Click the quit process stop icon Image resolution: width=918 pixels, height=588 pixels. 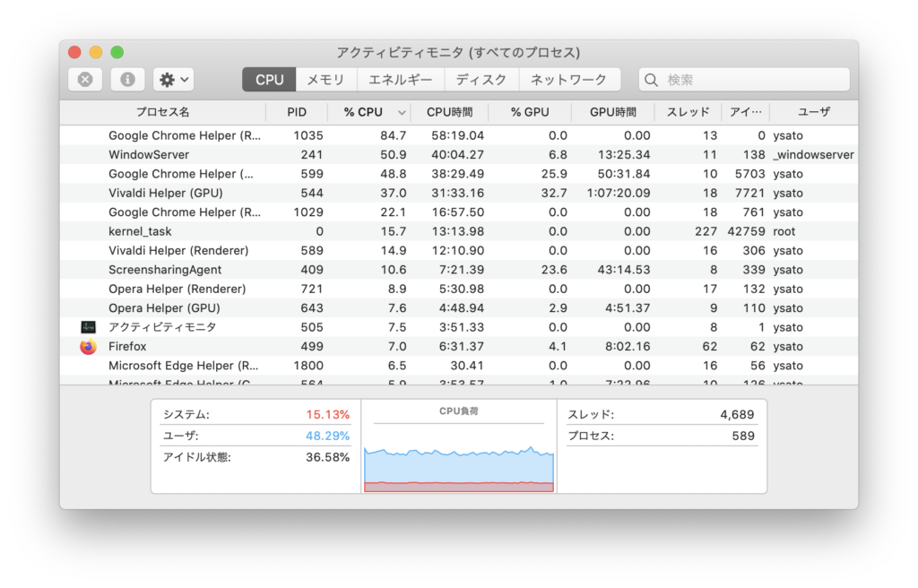(85, 80)
